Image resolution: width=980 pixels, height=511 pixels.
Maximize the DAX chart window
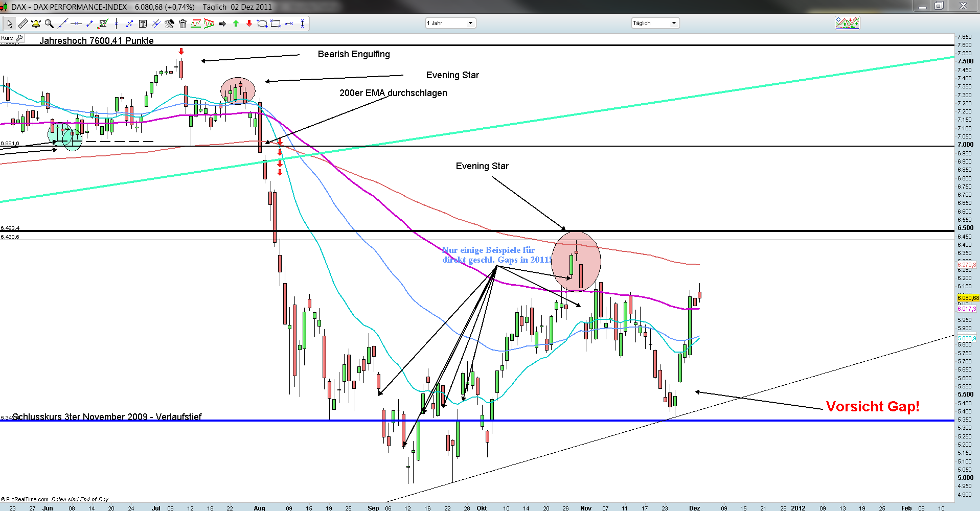[939, 6]
